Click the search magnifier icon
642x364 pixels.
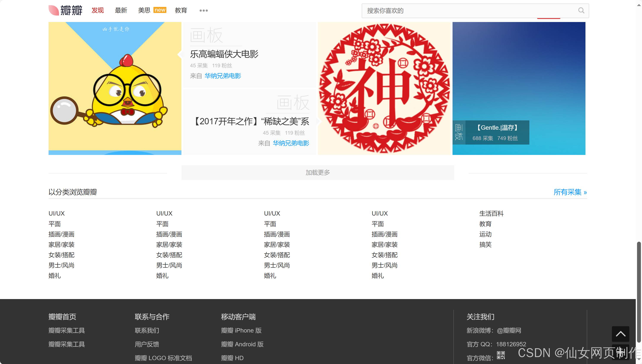[581, 11]
